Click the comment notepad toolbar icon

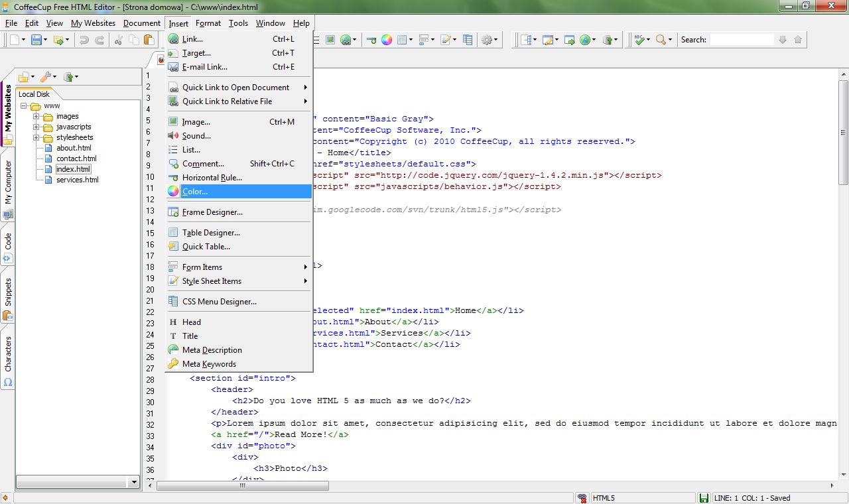click(x=446, y=40)
